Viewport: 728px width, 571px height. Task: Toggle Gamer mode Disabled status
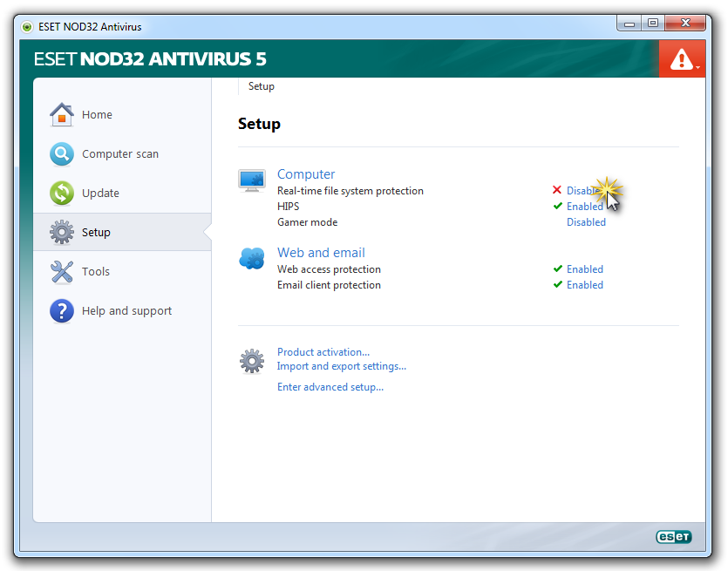tap(586, 222)
